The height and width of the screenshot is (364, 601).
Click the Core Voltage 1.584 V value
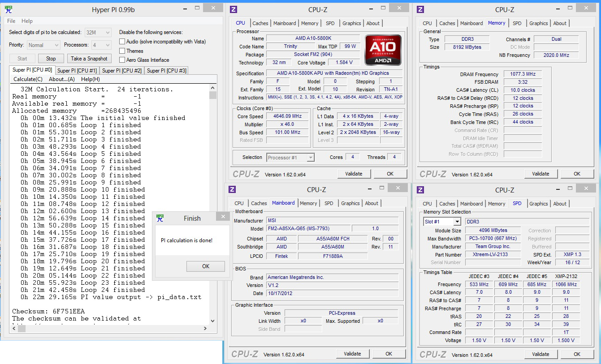tap(344, 63)
